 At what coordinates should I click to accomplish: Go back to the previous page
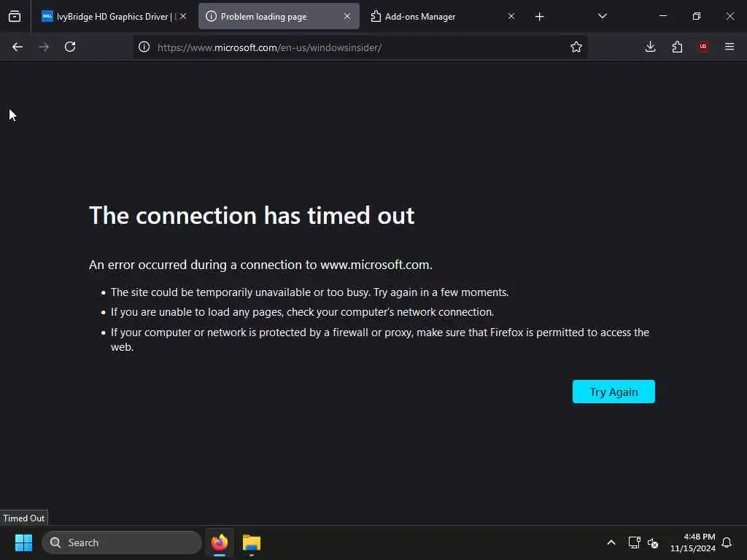tap(18, 47)
